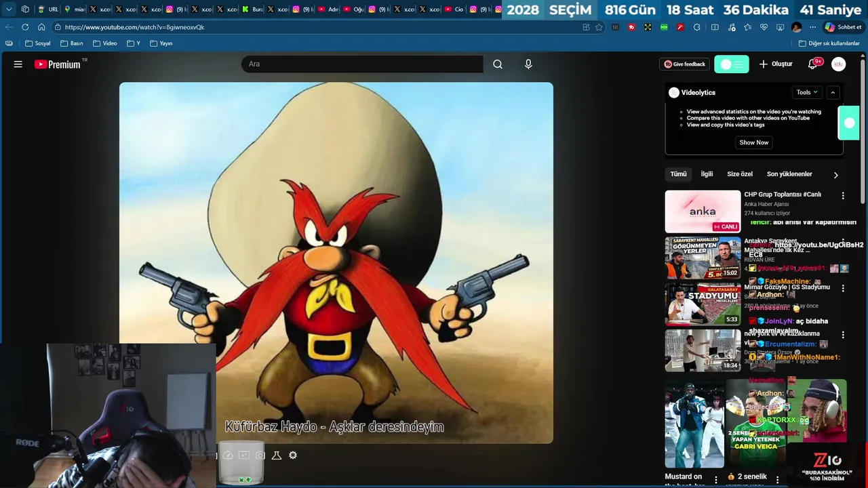Open the anka live stream thumbnail
Image resolution: width=868 pixels, height=488 pixels.
pyautogui.click(x=703, y=211)
